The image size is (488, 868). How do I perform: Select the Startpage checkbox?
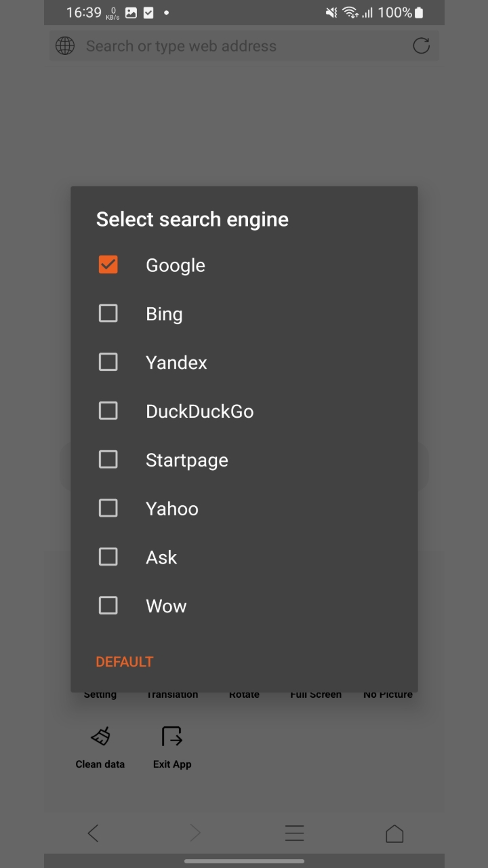(x=108, y=460)
